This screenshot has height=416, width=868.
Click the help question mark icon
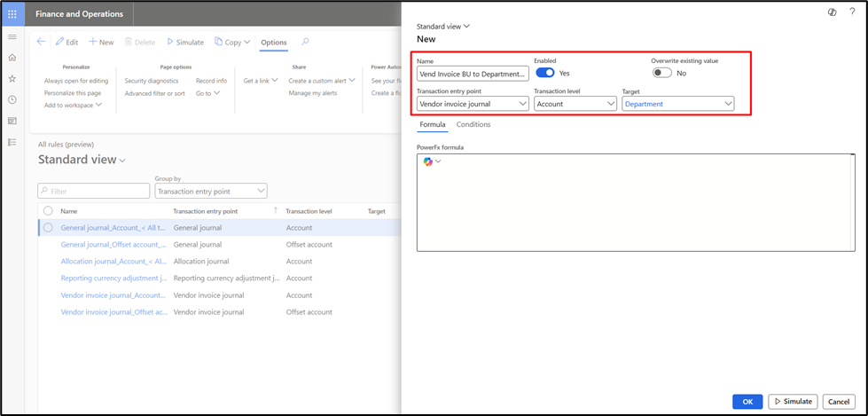(852, 12)
